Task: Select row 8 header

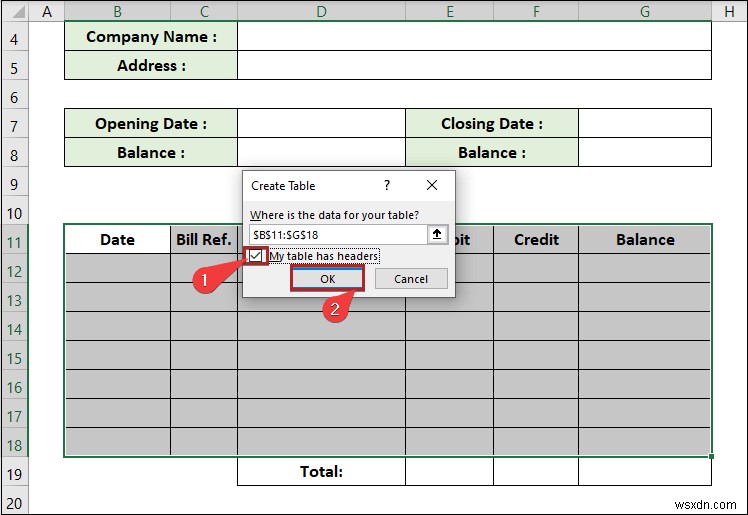Action: click(14, 155)
